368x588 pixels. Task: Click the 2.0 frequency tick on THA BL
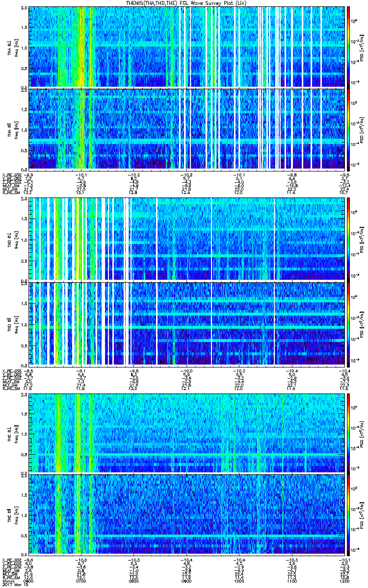(24, 9)
